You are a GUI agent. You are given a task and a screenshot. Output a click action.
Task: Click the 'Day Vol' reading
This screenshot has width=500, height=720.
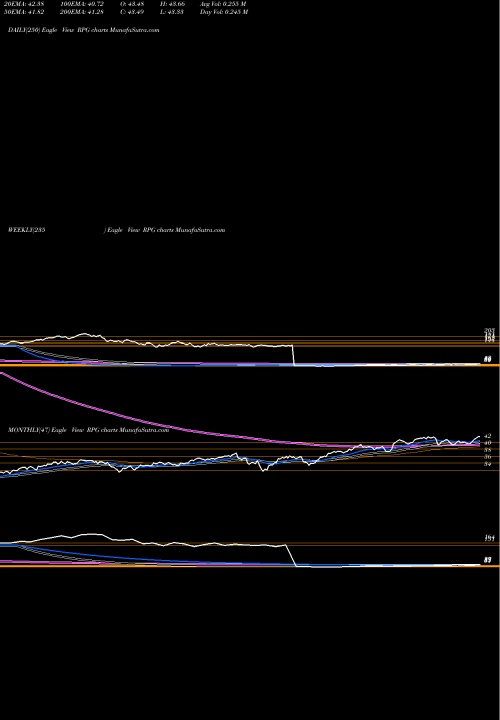click(x=224, y=12)
